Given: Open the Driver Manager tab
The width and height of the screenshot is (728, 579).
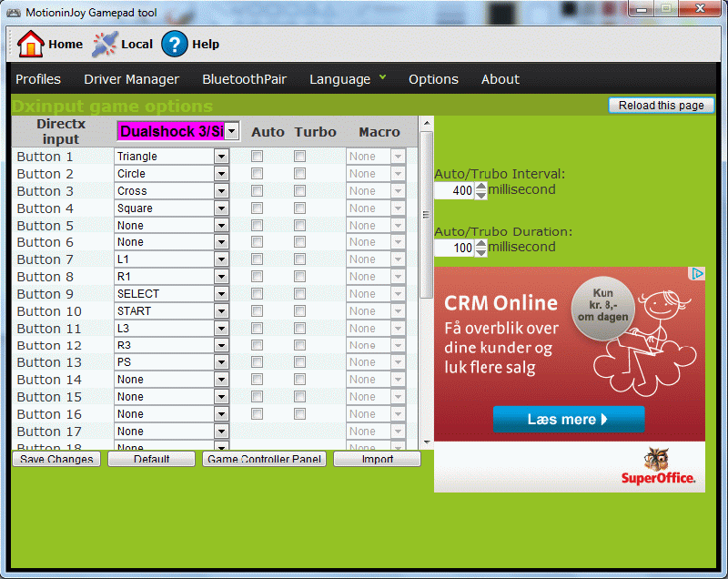Looking at the screenshot, I should (x=131, y=79).
